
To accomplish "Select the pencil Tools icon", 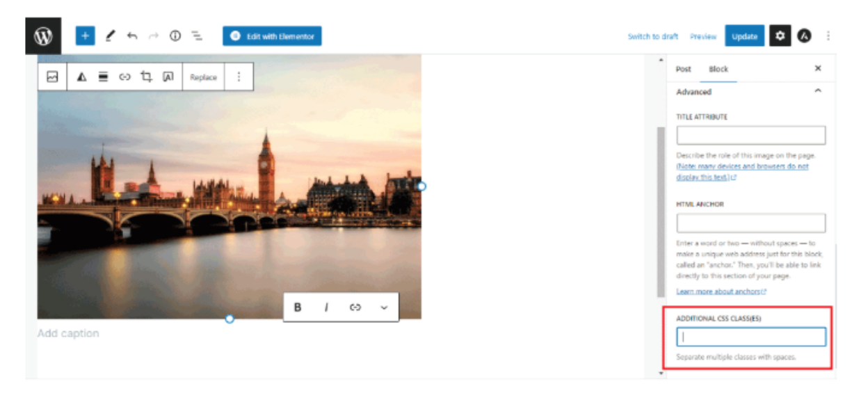I will pos(110,36).
